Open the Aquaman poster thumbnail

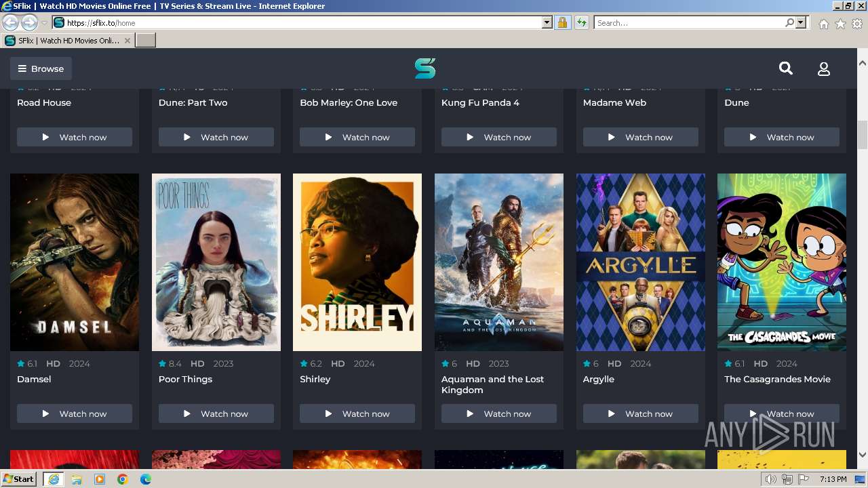click(x=499, y=262)
